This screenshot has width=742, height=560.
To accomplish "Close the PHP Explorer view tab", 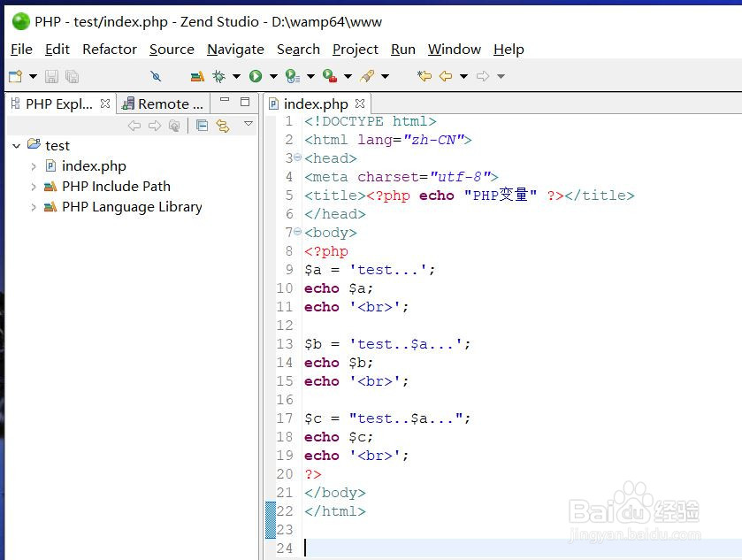I will click(105, 104).
